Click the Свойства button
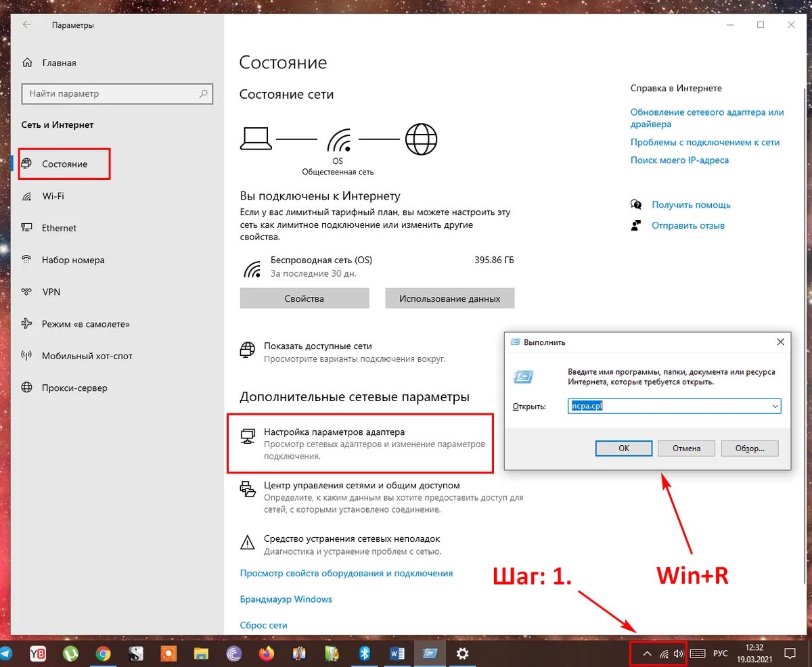The height and width of the screenshot is (667, 812). 304,298
